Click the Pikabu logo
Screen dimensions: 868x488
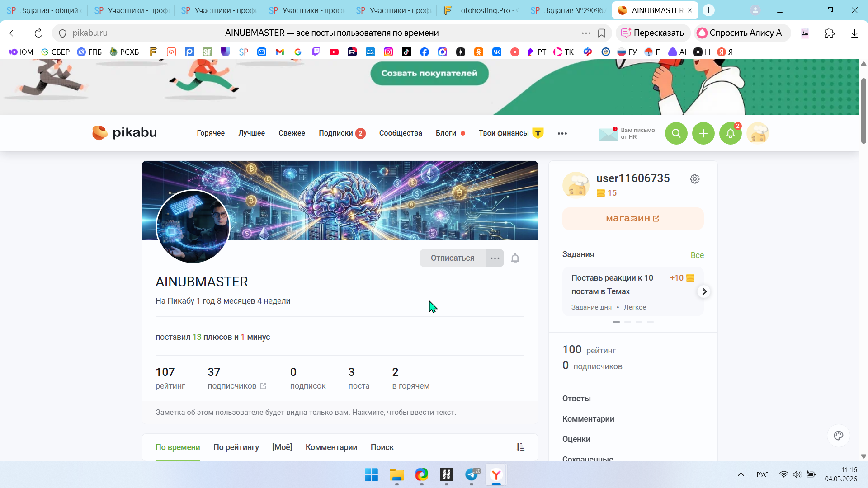click(x=125, y=133)
